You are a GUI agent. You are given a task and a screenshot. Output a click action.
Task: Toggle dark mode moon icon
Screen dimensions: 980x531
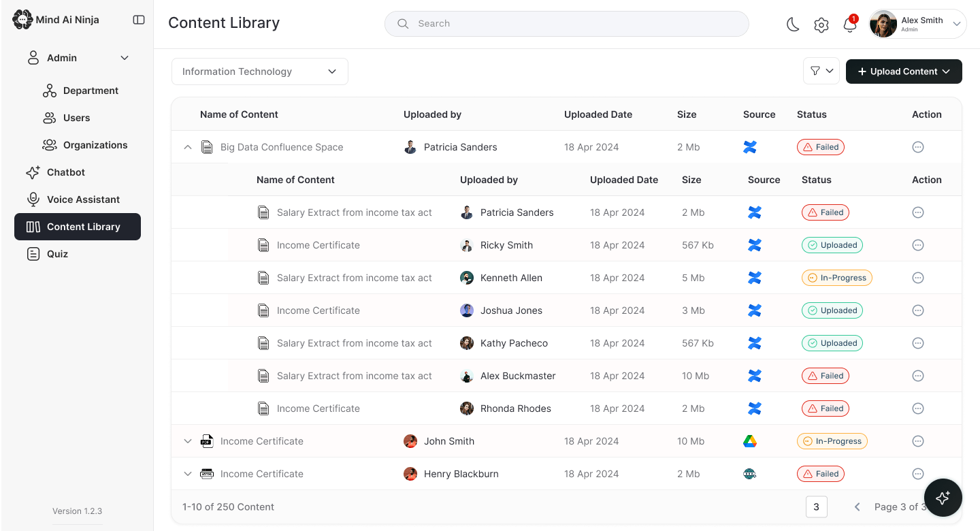(x=793, y=25)
